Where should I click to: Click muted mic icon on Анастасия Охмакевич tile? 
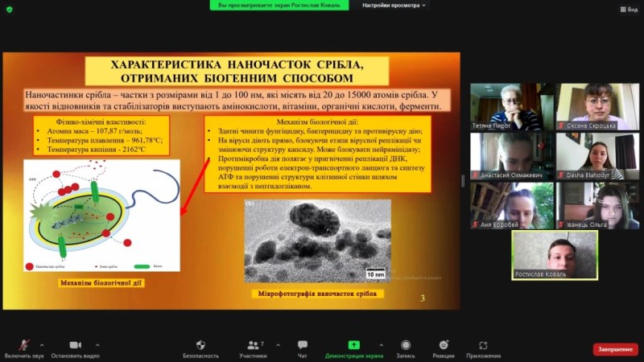pos(476,175)
